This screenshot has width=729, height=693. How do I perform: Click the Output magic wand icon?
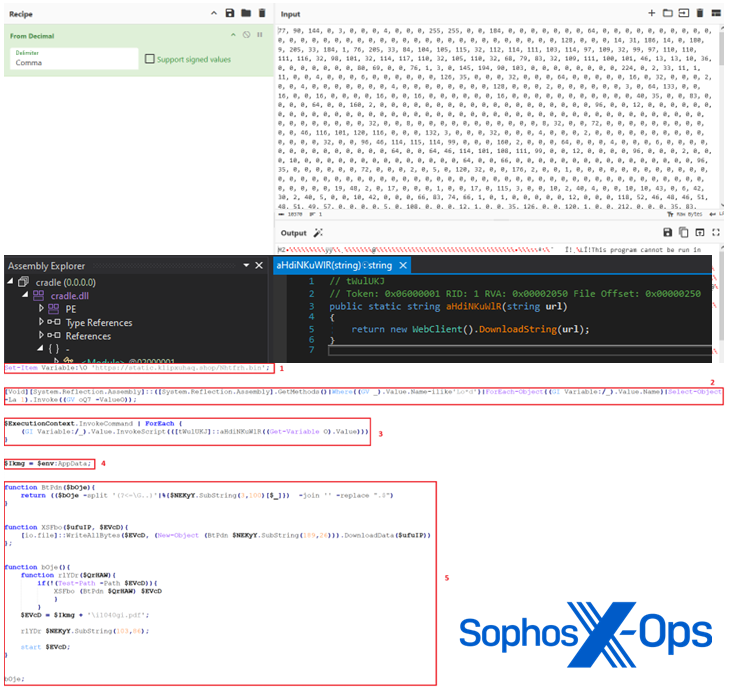318,233
